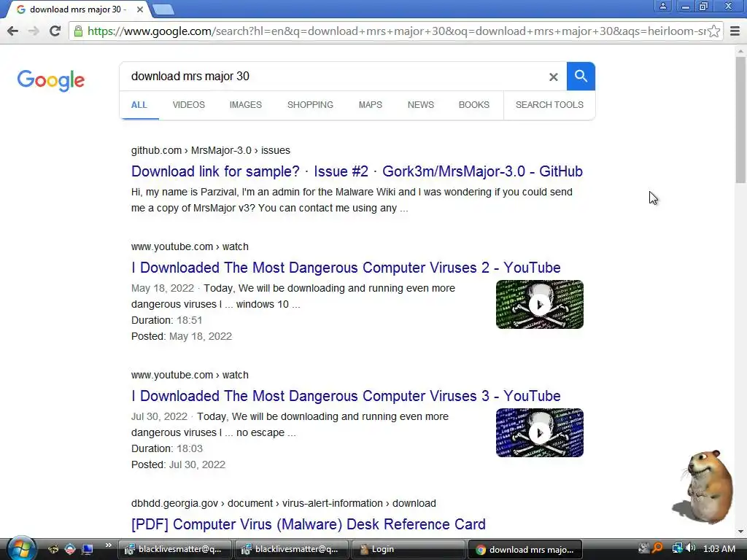Image resolution: width=747 pixels, height=560 pixels.
Task: Play the Viruses 3 video thumbnail
Action: pyautogui.click(x=540, y=433)
